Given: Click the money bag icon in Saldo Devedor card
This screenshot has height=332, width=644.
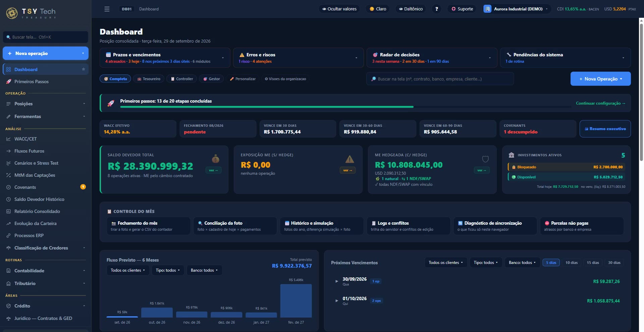Looking at the screenshot, I should 215,158.
